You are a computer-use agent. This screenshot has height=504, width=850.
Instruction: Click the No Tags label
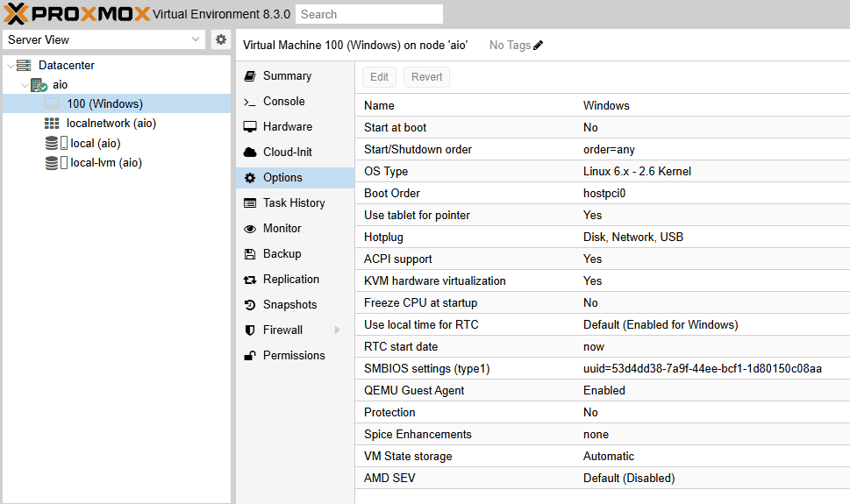[510, 46]
